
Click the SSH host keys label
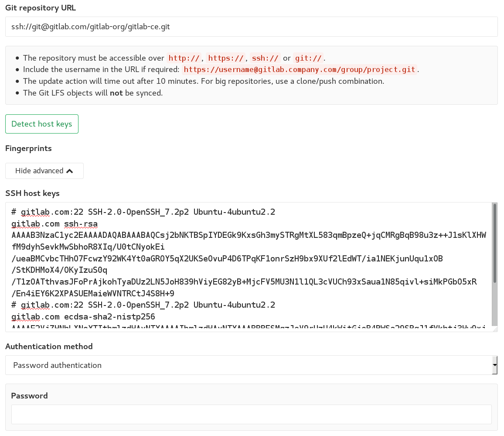tap(32, 193)
